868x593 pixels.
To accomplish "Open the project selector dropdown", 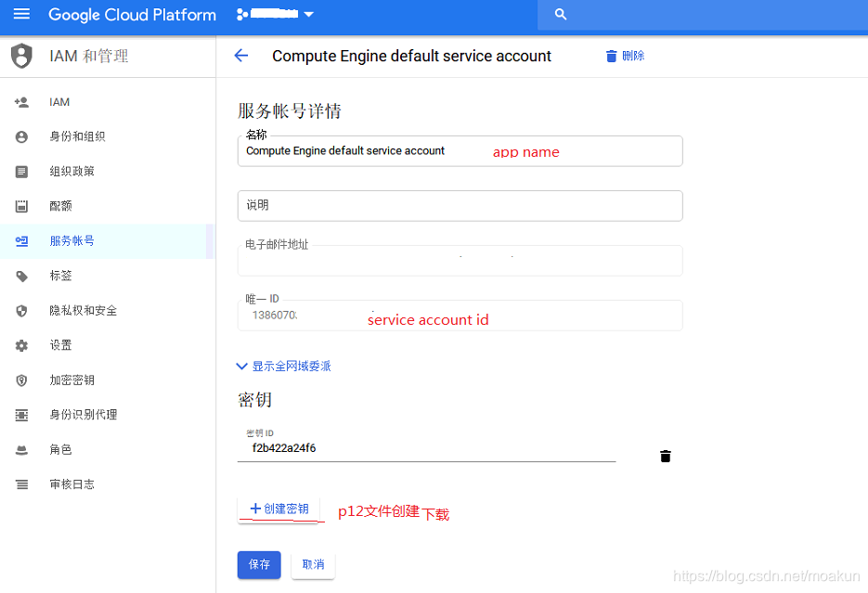I will [x=275, y=14].
